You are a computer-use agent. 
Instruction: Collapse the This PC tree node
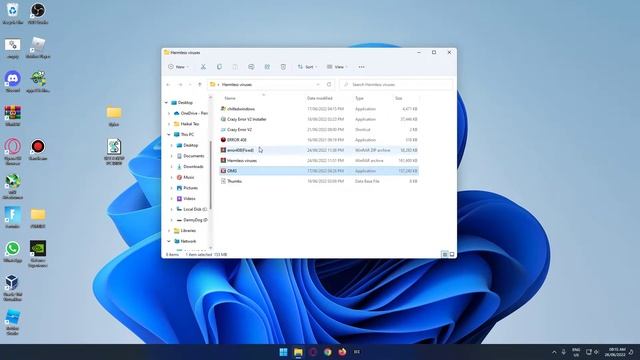(x=169, y=134)
